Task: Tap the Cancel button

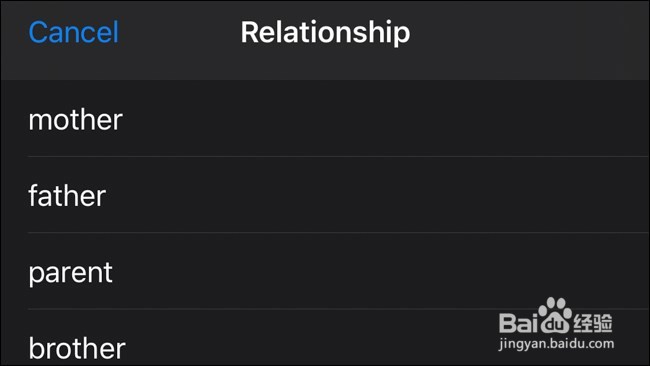Action: tap(73, 32)
